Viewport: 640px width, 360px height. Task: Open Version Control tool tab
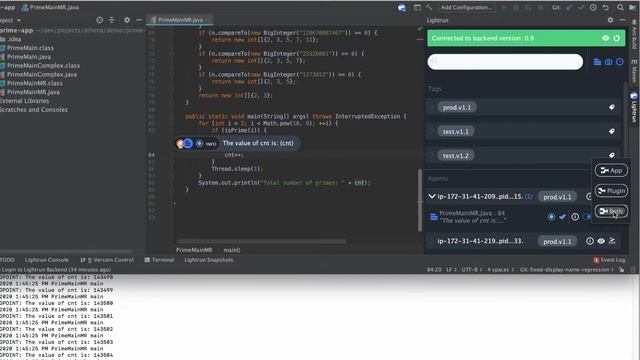click(x=107, y=260)
